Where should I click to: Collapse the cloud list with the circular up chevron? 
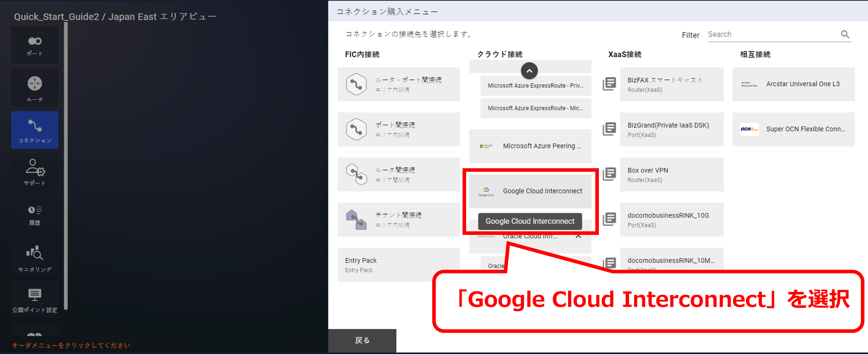pyautogui.click(x=529, y=71)
